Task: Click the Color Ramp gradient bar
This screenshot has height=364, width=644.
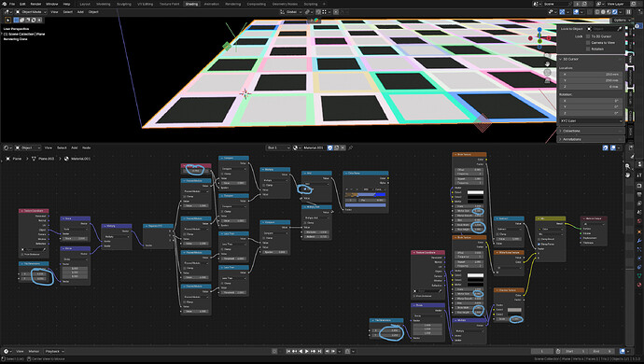Action: pyautogui.click(x=366, y=195)
